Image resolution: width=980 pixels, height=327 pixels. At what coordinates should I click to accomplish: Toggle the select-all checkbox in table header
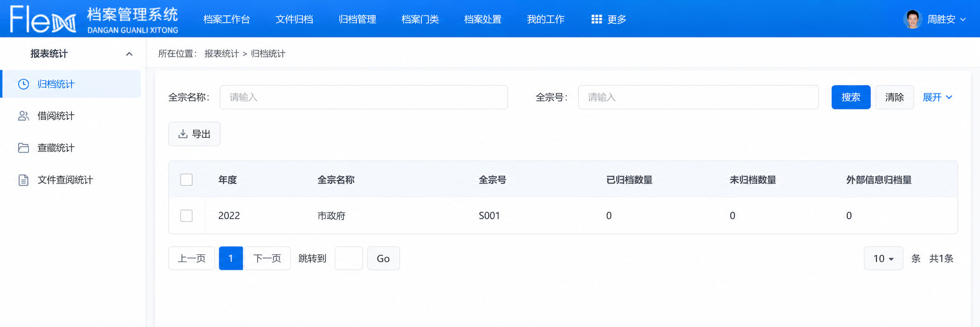click(x=186, y=180)
